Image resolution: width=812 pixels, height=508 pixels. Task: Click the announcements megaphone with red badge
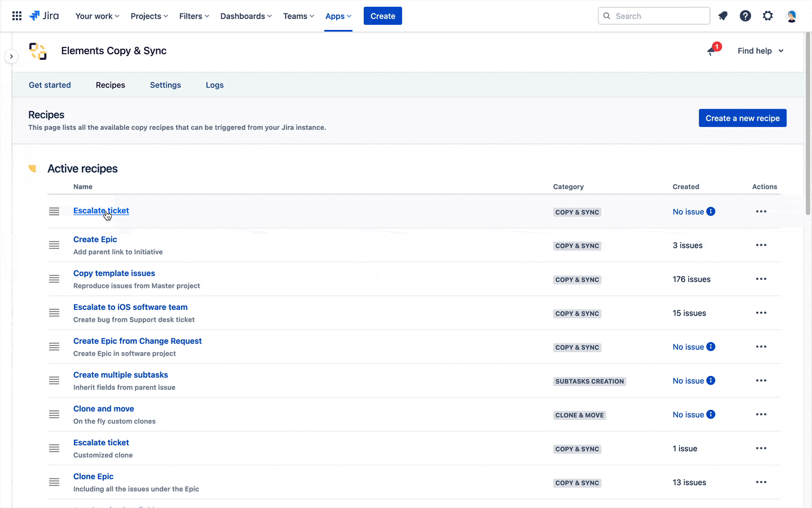[x=713, y=51]
